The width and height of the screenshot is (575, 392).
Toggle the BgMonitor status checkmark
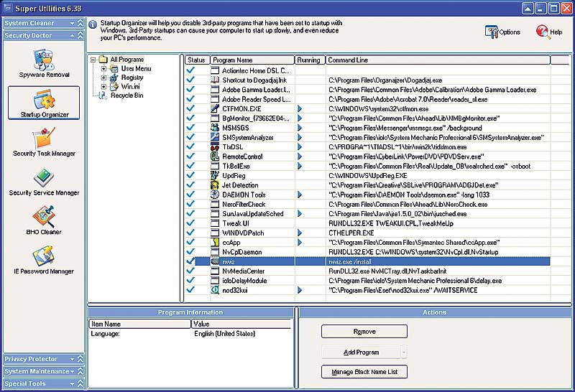[x=190, y=118]
